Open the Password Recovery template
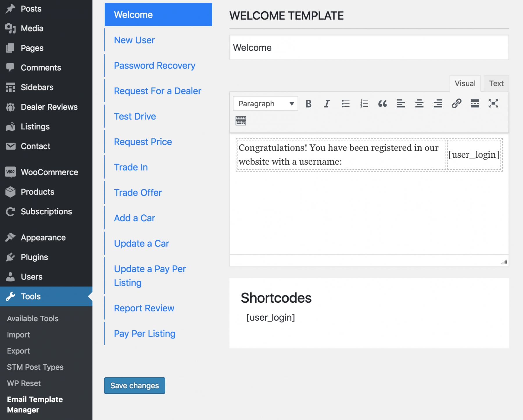Screen dimensions: 523x420 coord(155,66)
